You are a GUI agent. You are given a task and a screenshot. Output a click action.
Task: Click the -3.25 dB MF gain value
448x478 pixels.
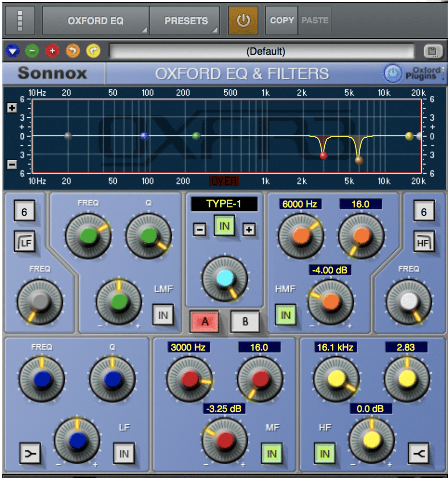224,408
